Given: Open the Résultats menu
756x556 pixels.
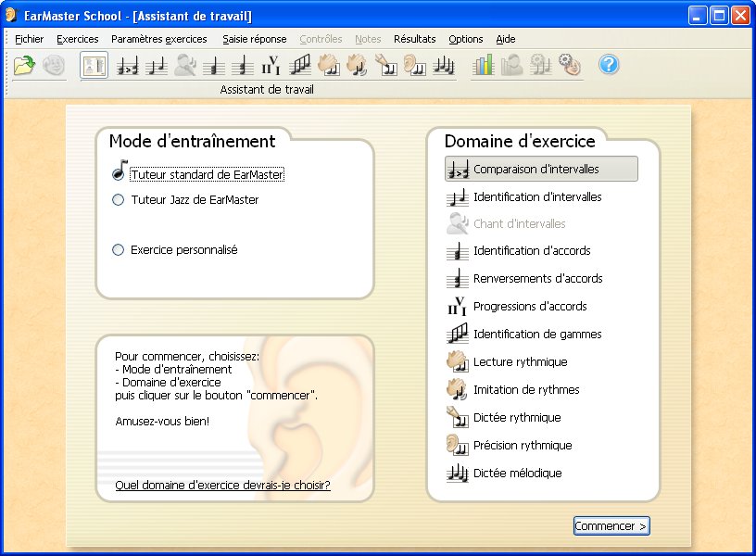Looking at the screenshot, I should click(414, 39).
